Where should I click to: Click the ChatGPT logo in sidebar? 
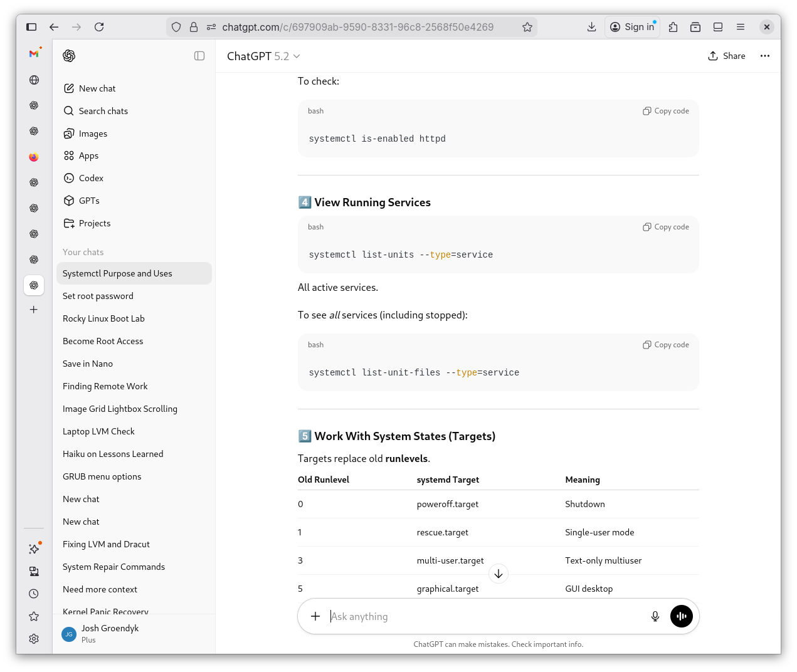69,56
